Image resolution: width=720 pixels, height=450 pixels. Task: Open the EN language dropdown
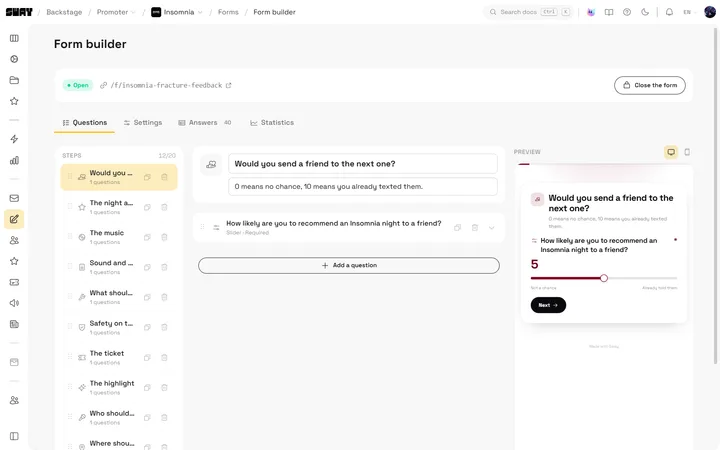[690, 12]
